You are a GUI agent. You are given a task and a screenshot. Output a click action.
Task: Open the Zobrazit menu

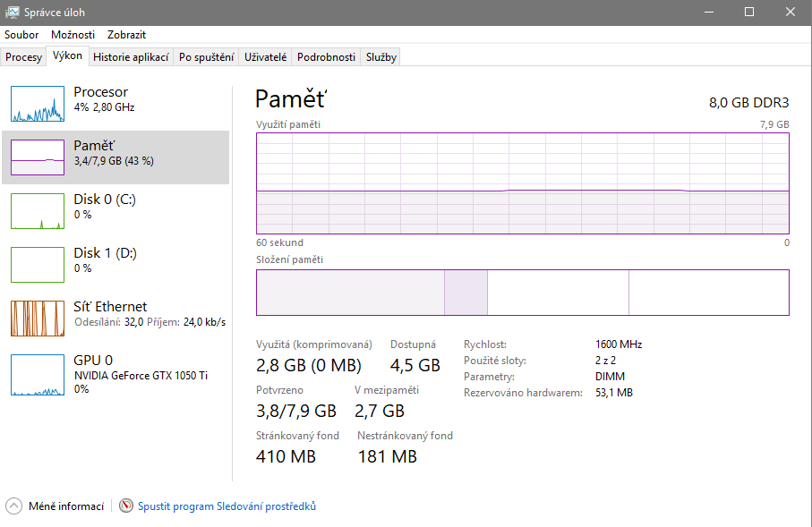pyautogui.click(x=126, y=35)
